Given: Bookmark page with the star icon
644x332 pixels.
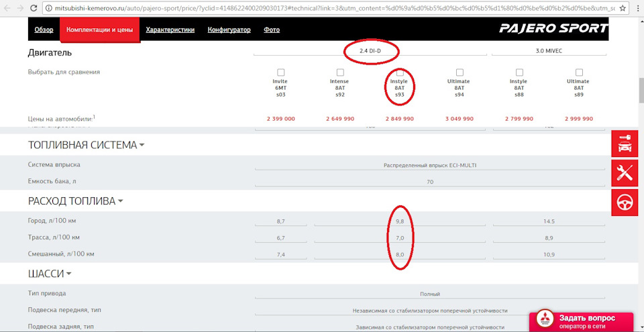Looking at the screenshot, I should click(x=623, y=8).
